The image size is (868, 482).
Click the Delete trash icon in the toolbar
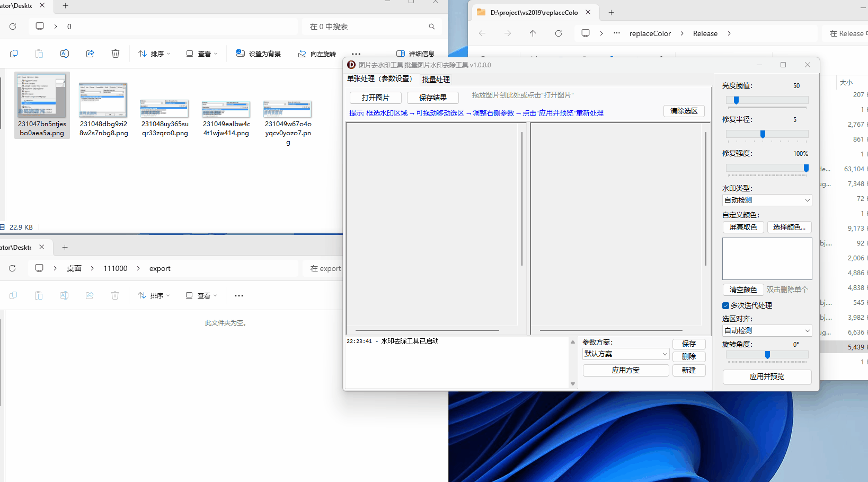(116, 54)
